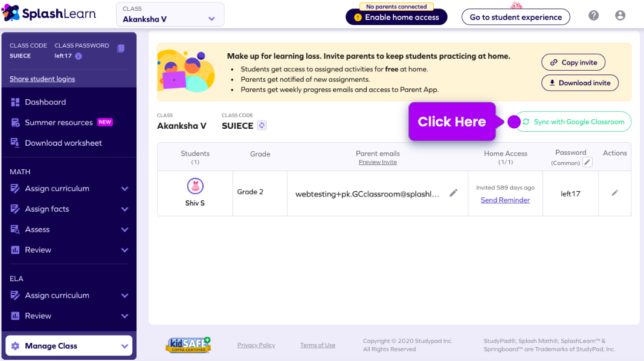
Task: Click the help question mark icon
Action: coord(593,16)
